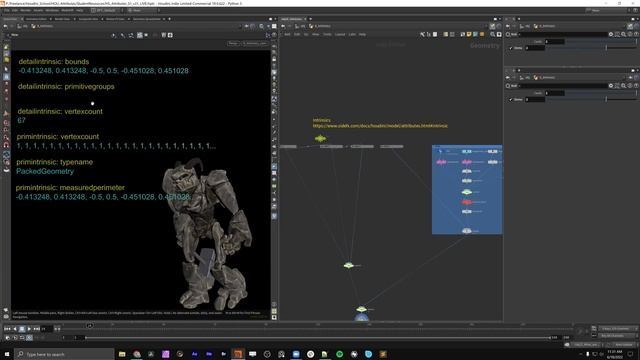
Task: Toggle the checkbox in upper parameter pane
Action: click(511, 48)
